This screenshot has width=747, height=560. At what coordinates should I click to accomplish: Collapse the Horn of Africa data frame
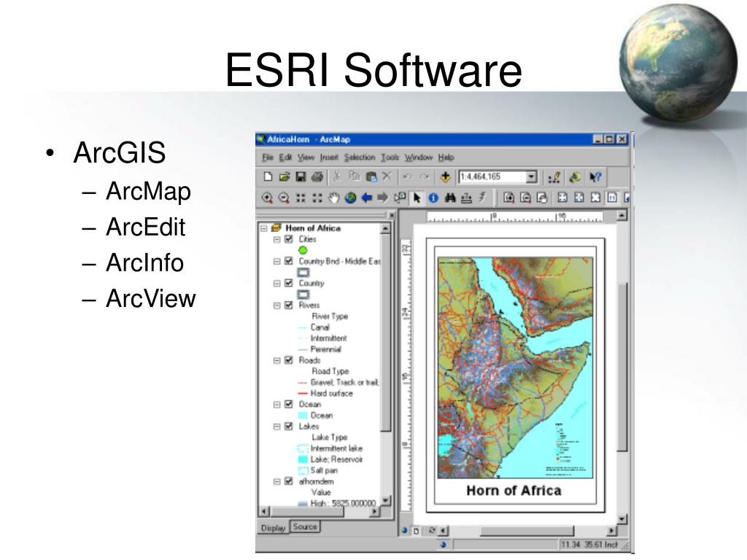click(264, 228)
